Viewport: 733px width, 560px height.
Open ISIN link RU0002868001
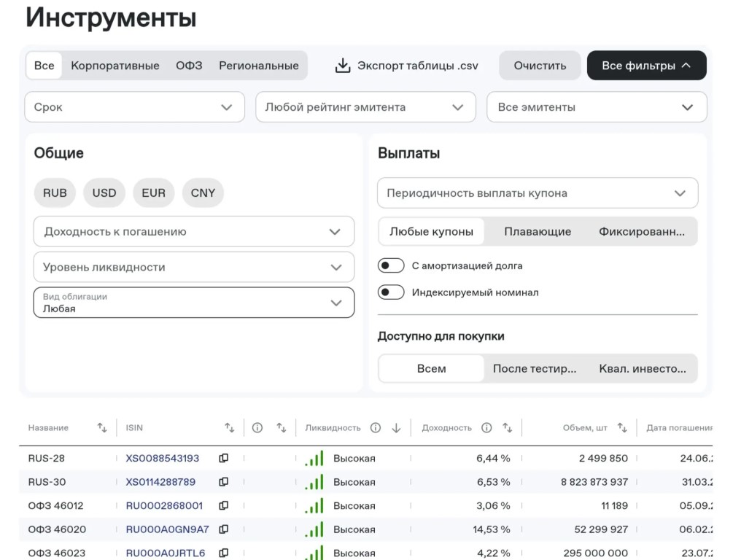164,505
